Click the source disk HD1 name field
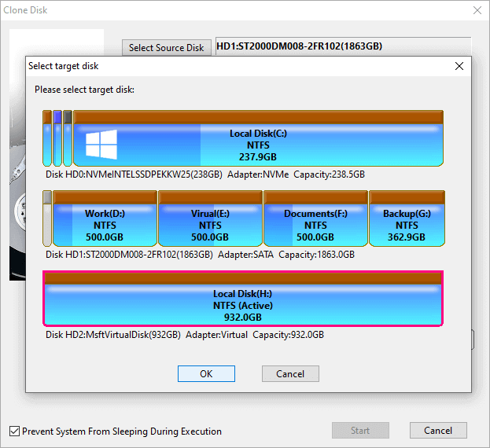The width and height of the screenshot is (490, 448). tap(342, 46)
